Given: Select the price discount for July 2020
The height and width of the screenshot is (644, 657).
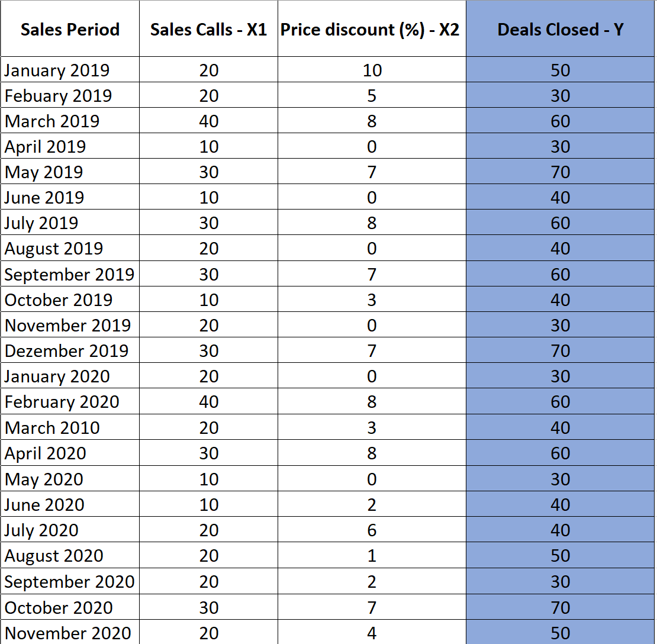Looking at the screenshot, I should coord(372,530).
